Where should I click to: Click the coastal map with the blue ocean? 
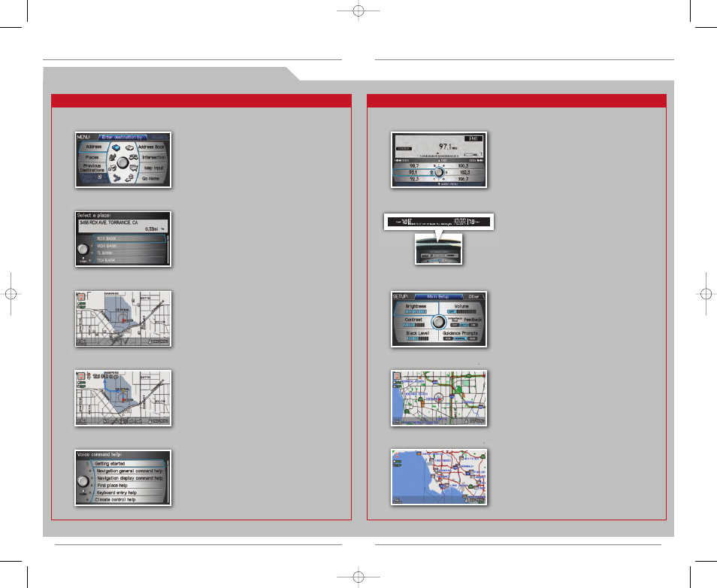click(x=439, y=477)
